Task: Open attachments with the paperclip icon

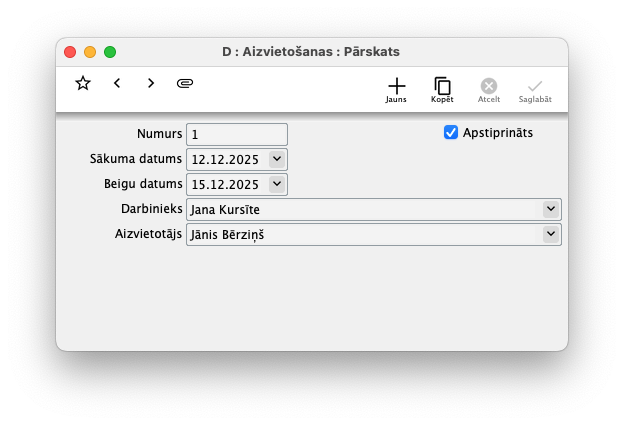Action: [184, 83]
